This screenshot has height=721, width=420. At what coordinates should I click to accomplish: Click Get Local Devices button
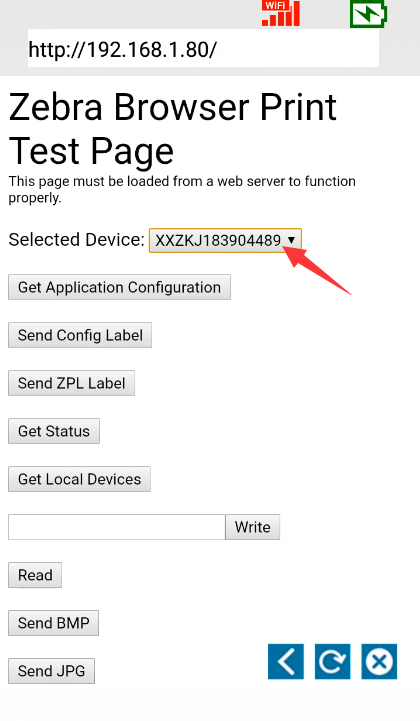[x=79, y=479]
